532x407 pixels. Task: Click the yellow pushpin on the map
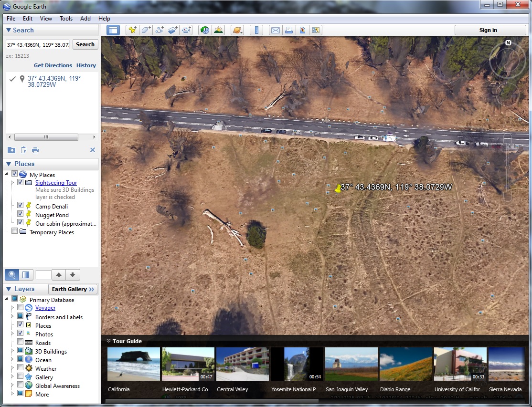click(x=338, y=189)
